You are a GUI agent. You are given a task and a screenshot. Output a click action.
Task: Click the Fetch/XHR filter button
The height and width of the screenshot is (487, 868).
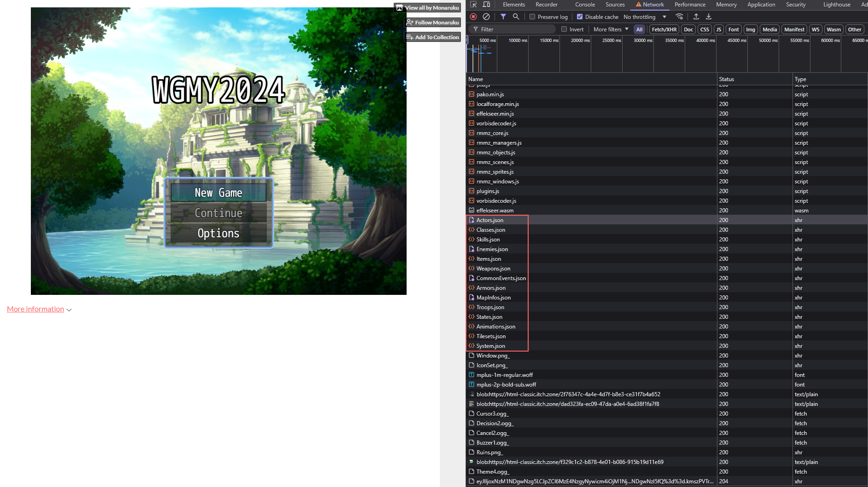(664, 29)
